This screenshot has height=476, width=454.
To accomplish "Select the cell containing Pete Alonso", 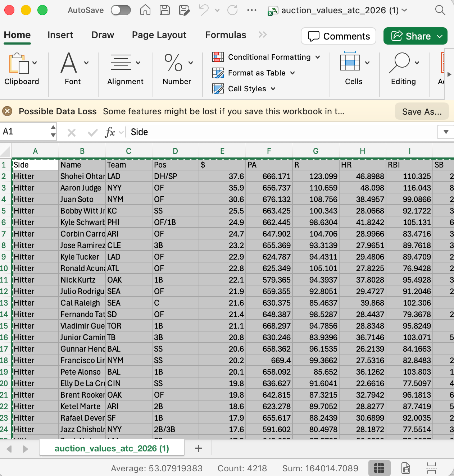I will tap(82, 372).
